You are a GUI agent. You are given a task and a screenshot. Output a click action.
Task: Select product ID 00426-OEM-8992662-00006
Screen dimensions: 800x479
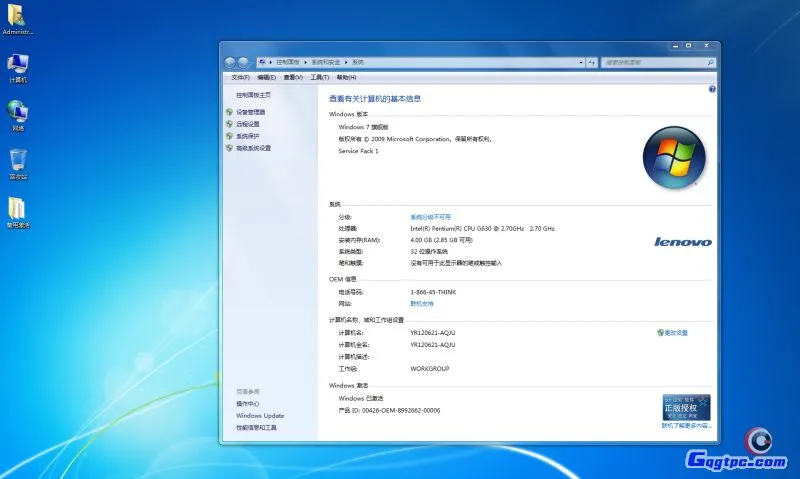[401, 410]
